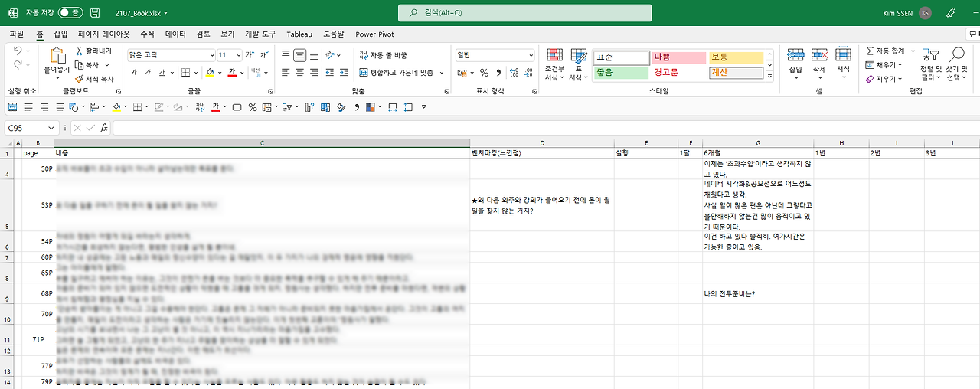
Task: Click Kim SSEN account avatar KS
Action: [926, 13]
